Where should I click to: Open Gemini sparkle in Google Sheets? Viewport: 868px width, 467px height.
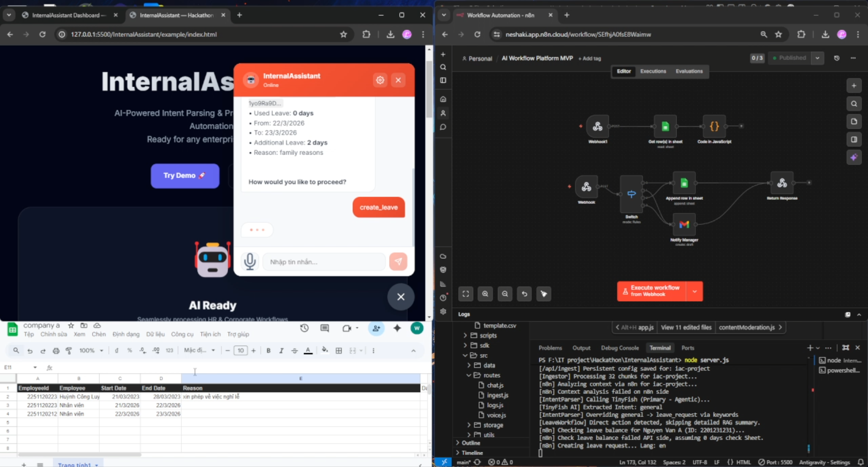click(x=397, y=328)
